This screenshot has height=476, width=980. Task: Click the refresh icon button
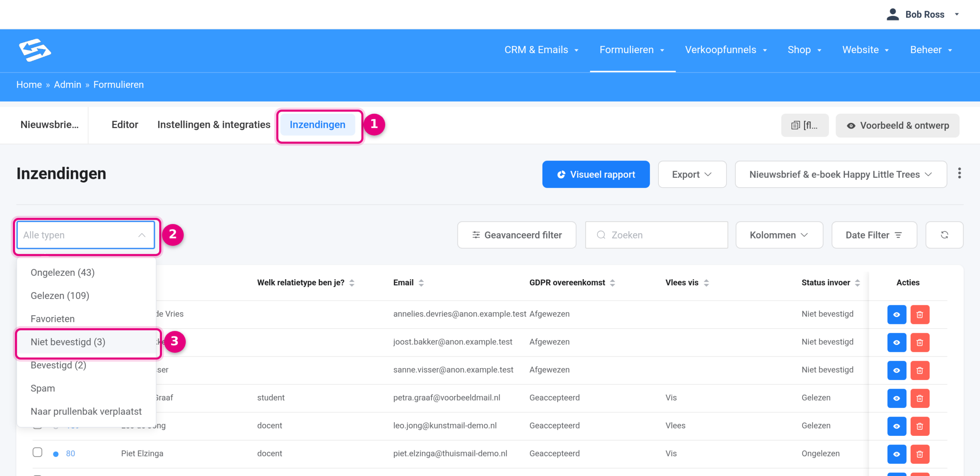pyautogui.click(x=944, y=235)
